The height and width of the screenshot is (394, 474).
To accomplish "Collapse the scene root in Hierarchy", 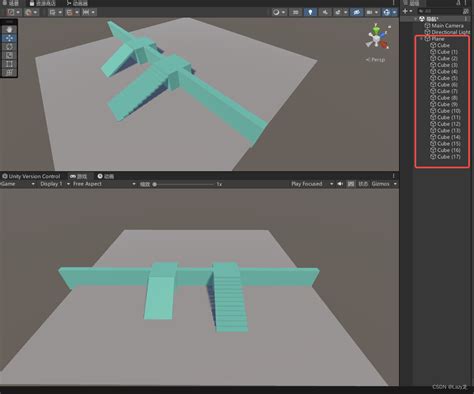I will (x=415, y=19).
